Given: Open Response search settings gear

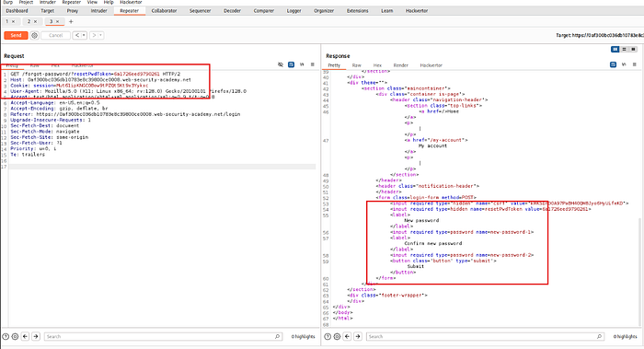Looking at the screenshot, I should point(338,336).
